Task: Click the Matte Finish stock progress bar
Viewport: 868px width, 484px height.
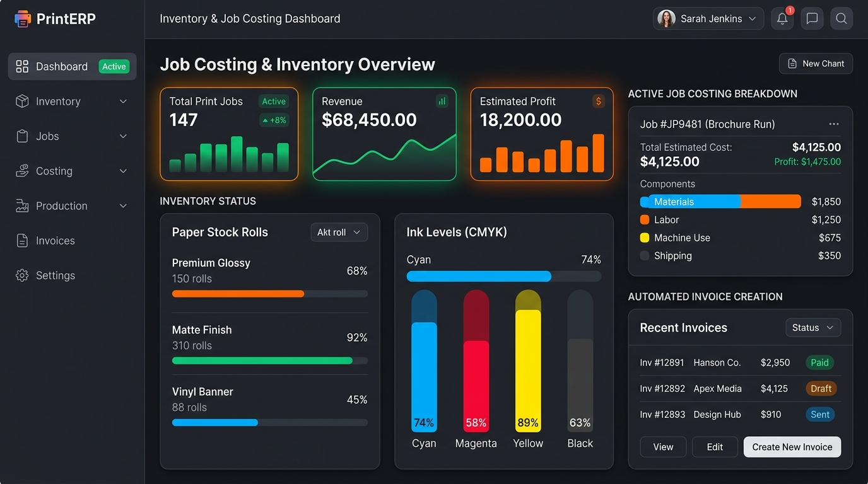Action: 270,360
